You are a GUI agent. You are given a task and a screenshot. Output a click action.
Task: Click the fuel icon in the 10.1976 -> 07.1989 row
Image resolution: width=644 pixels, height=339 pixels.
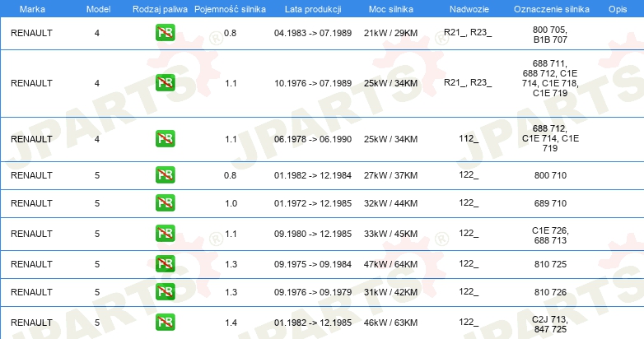(165, 83)
